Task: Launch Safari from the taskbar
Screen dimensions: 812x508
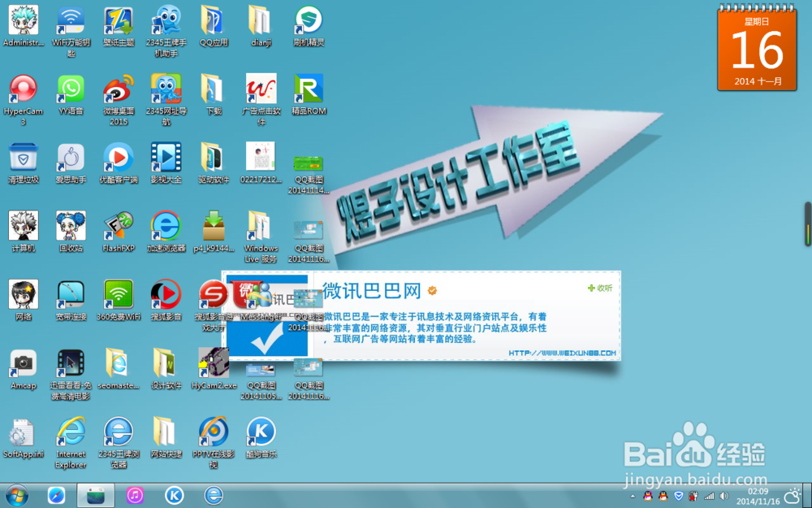Action: click(x=56, y=496)
